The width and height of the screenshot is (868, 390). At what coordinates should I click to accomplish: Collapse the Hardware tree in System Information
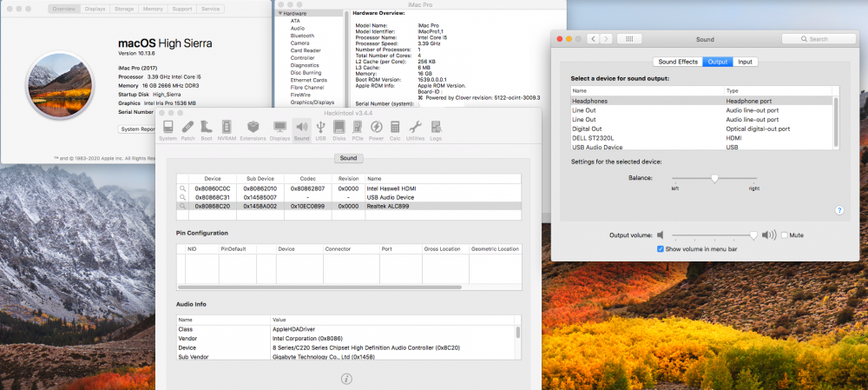coord(280,13)
